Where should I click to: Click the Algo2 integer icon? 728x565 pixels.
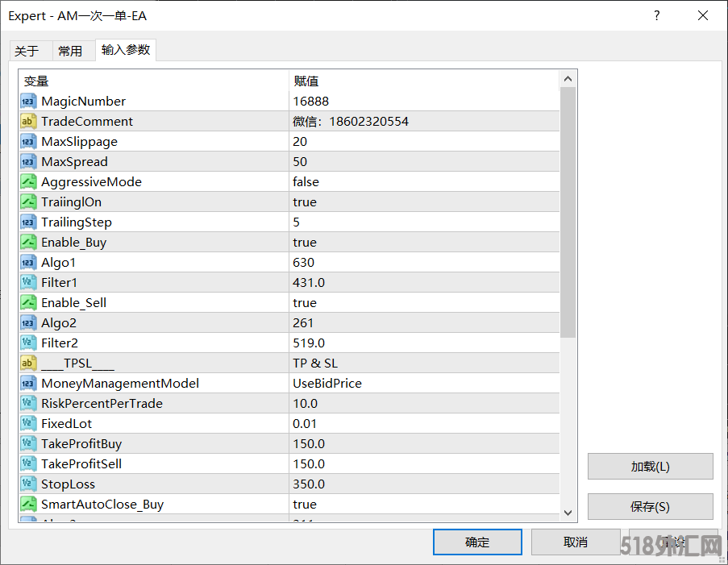click(28, 323)
